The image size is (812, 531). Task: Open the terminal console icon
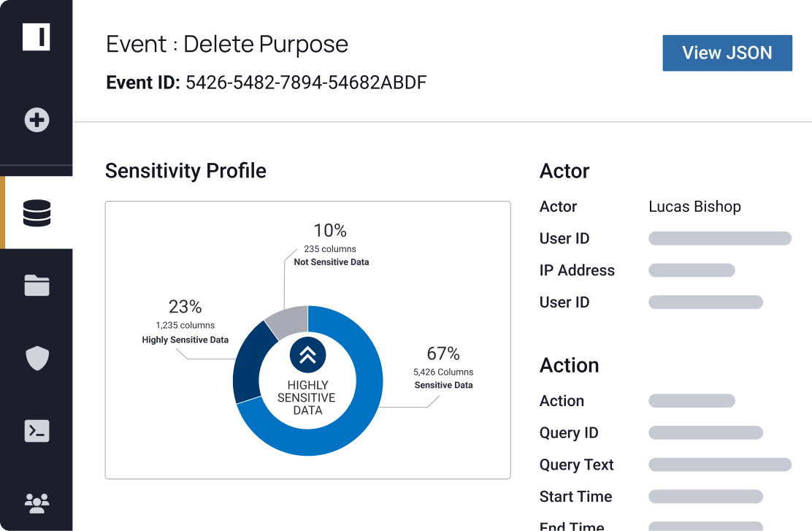click(36, 432)
